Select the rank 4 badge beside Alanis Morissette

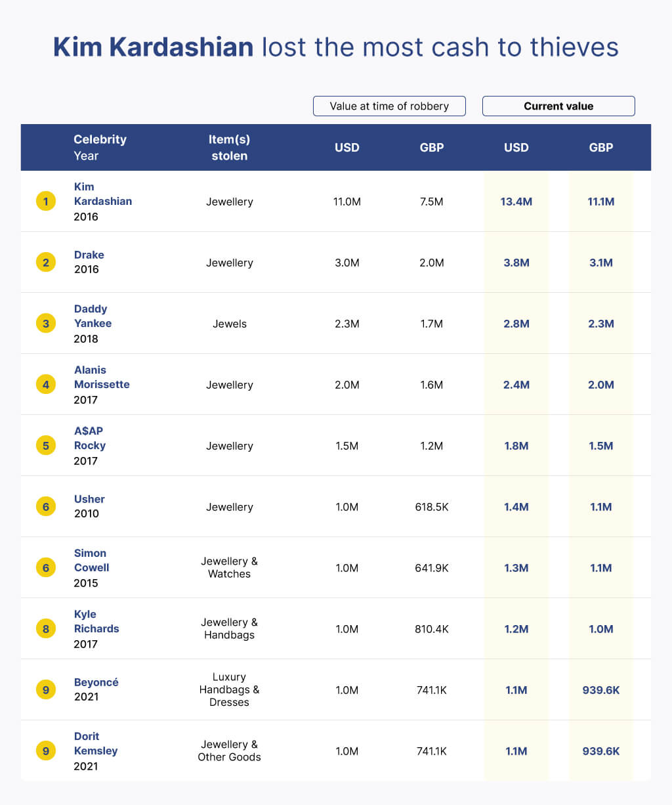tap(45, 384)
